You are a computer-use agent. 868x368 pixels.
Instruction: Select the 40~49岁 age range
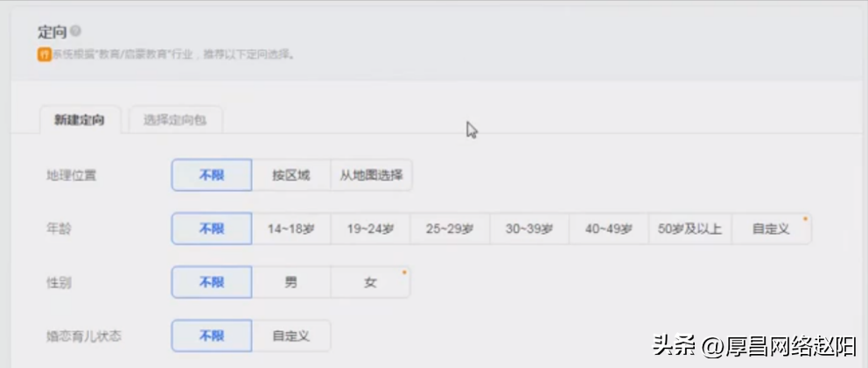point(609,229)
